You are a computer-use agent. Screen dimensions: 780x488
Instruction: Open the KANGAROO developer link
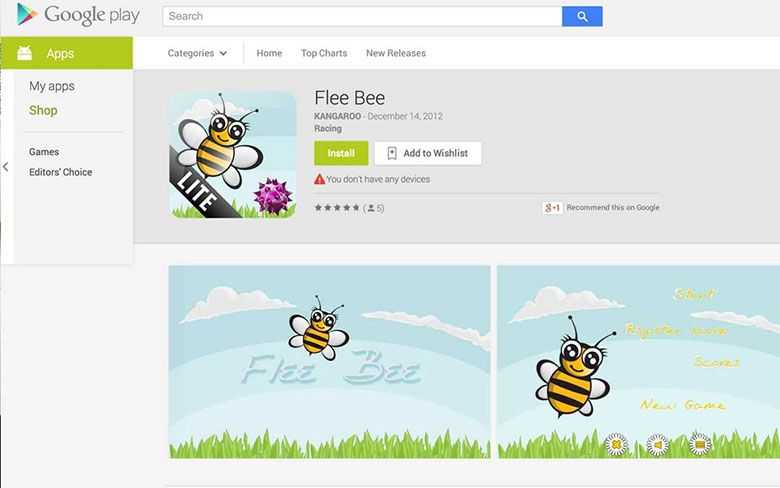[337, 116]
